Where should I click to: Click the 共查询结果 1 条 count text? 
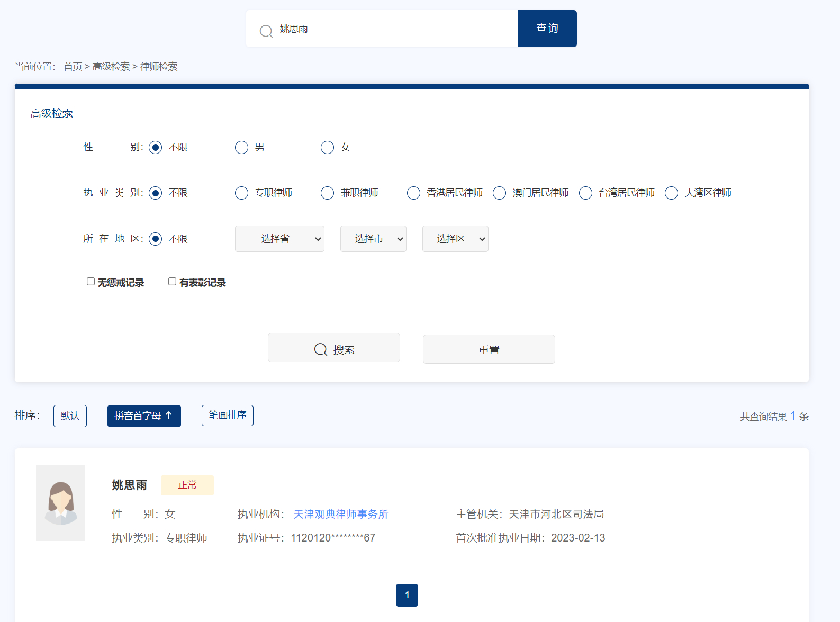774,417
